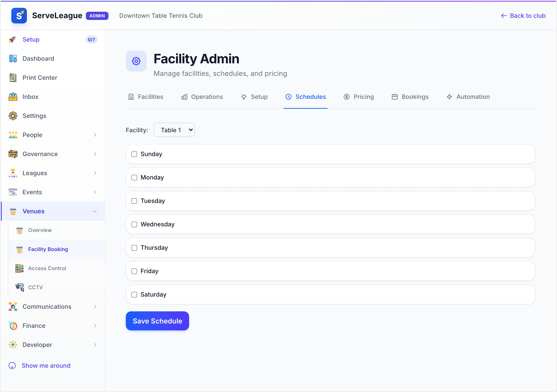Click the Communications icon
The height and width of the screenshot is (392, 557).
point(13,307)
